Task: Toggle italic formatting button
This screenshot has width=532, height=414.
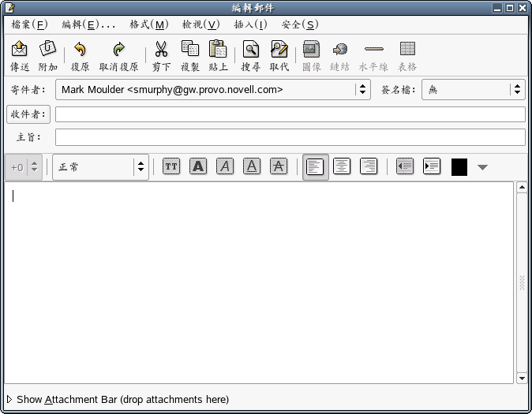Action: click(225, 166)
